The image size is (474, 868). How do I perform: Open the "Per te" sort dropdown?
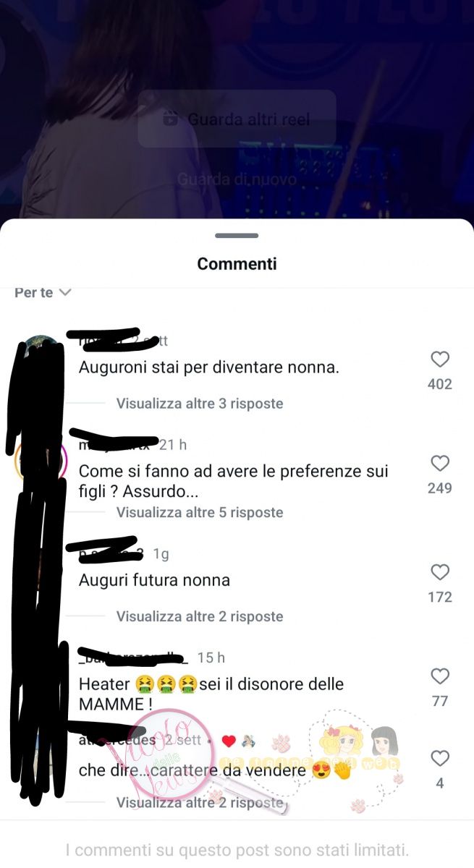tap(43, 293)
